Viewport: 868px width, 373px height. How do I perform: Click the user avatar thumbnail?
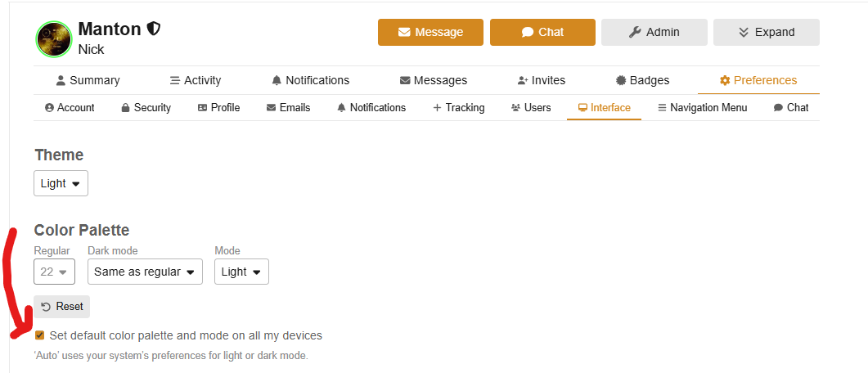coord(54,39)
